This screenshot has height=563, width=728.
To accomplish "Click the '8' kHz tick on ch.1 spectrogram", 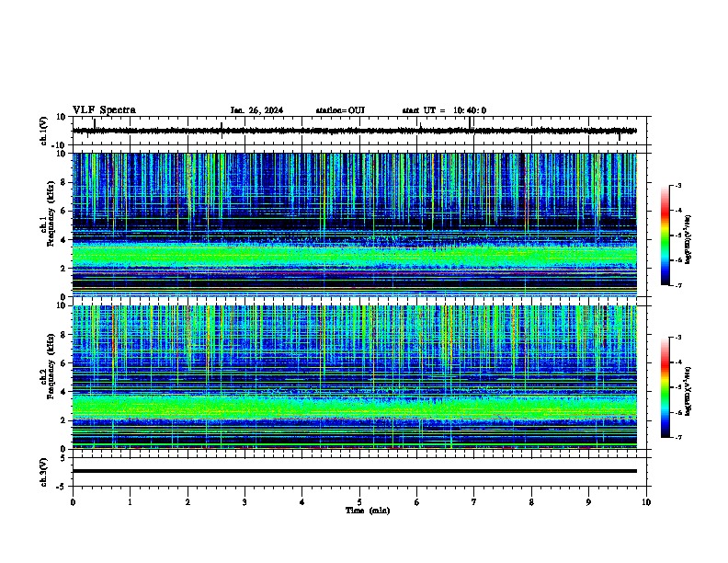I will click(64, 182).
